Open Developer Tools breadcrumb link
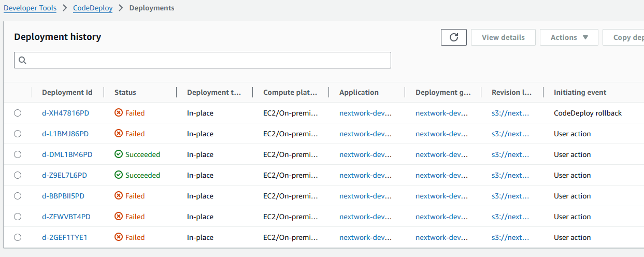 (30, 8)
